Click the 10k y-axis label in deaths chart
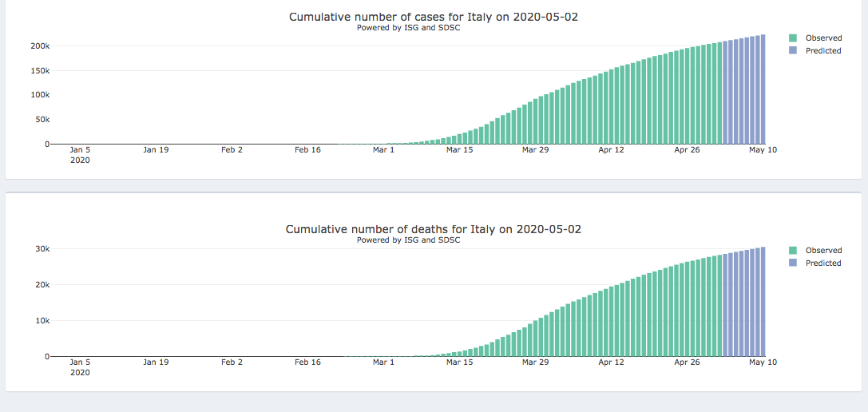Screen dimensions: 868x412 pos(42,321)
